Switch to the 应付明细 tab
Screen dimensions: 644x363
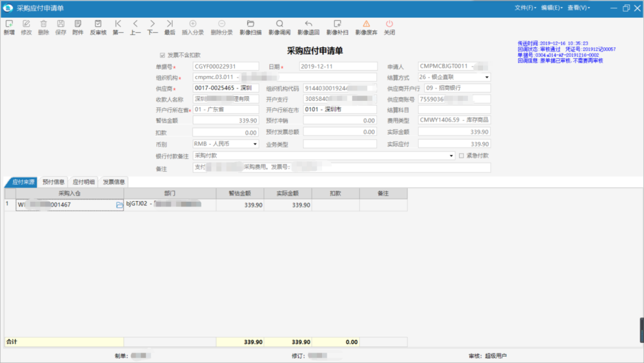point(83,182)
